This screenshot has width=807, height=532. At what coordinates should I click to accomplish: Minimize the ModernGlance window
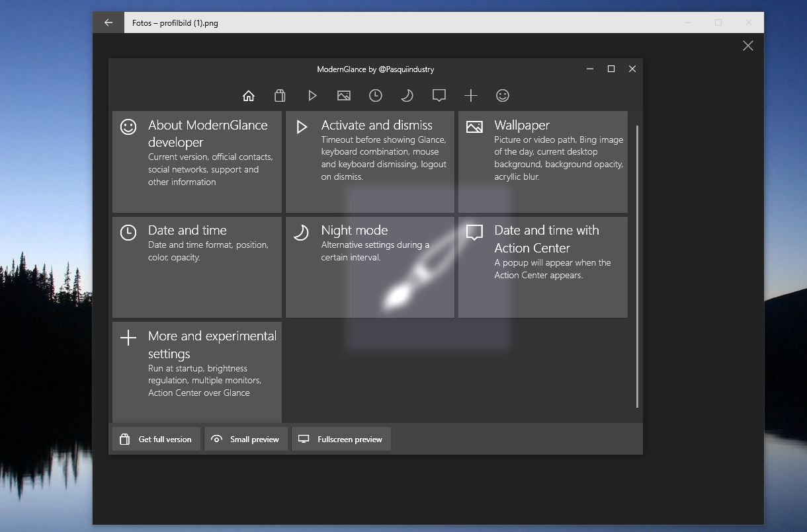click(x=590, y=69)
